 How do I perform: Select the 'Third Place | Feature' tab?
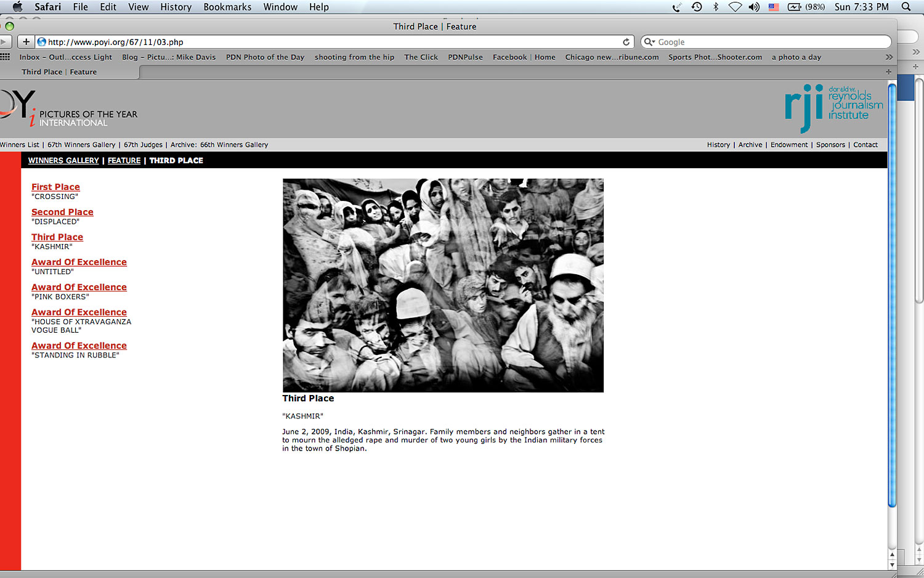tap(59, 71)
